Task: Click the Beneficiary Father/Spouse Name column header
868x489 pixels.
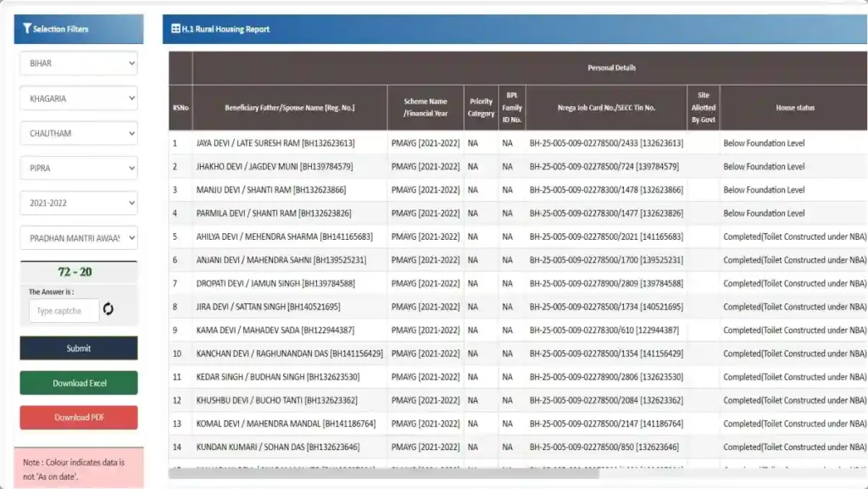Action: point(290,108)
